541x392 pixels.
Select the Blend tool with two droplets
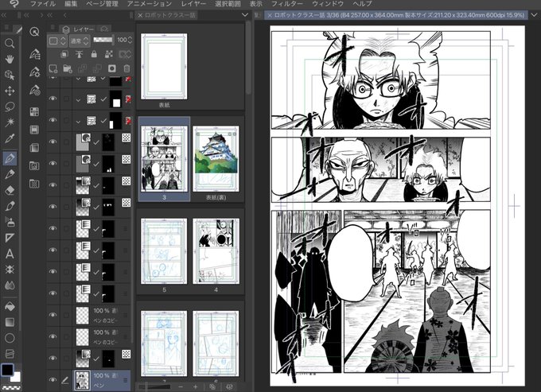10,285
